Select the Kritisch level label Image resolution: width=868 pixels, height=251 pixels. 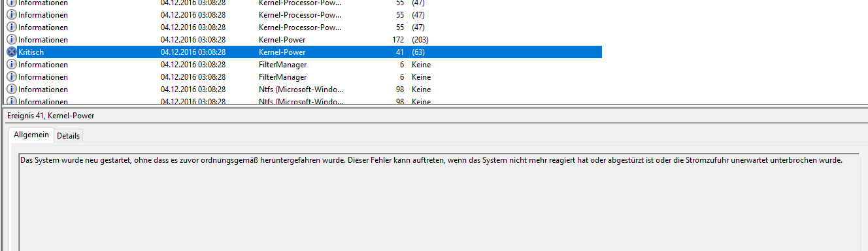(31, 52)
